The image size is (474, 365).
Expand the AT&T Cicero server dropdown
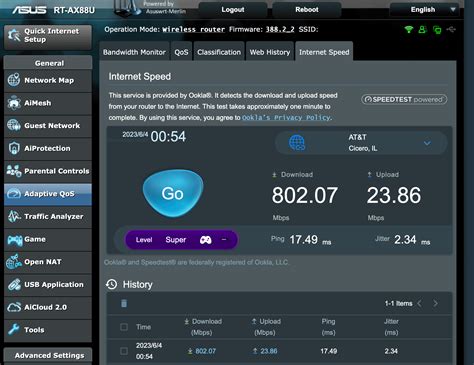(x=427, y=143)
